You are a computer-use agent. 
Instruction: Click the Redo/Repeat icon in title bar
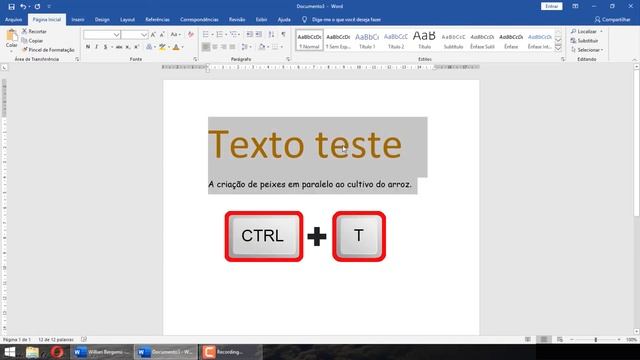click(x=37, y=7)
